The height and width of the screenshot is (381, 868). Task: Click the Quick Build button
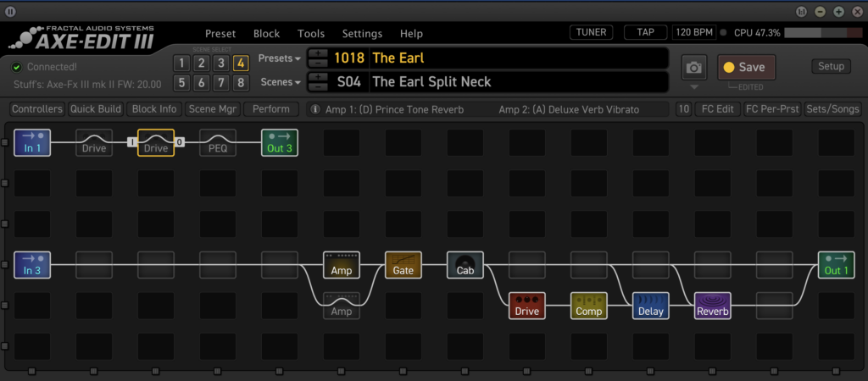(x=95, y=109)
